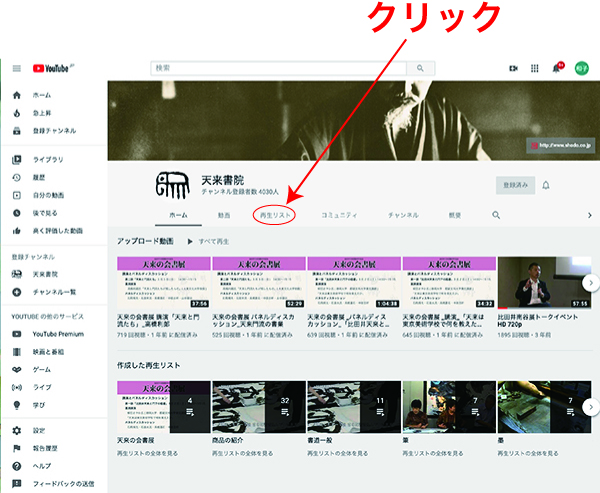Show more playlists with right arrow
The width and height of the screenshot is (600, 493).
coord(591,405)
